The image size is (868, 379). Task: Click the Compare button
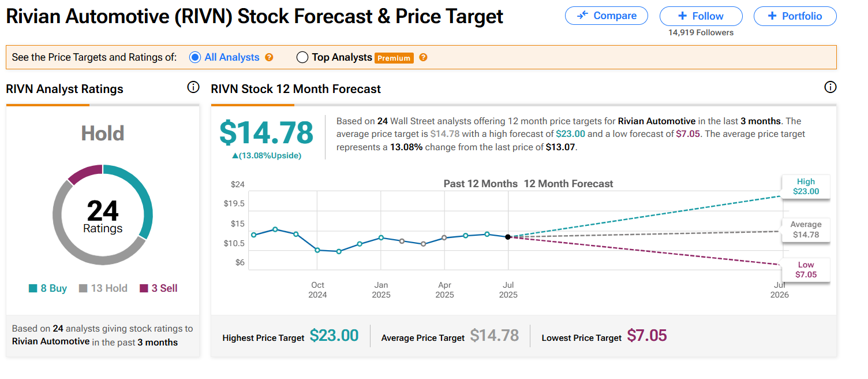click(607, 16)
